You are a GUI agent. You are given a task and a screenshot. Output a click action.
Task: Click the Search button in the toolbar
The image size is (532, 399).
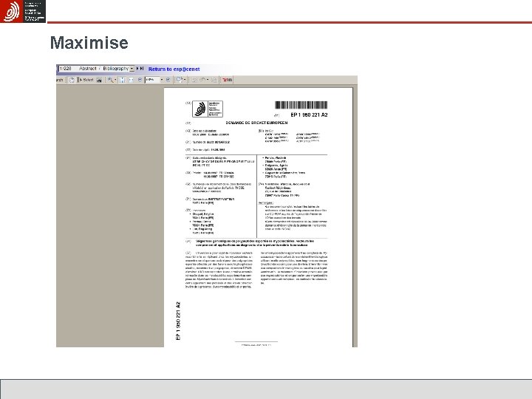click(59, 80)
